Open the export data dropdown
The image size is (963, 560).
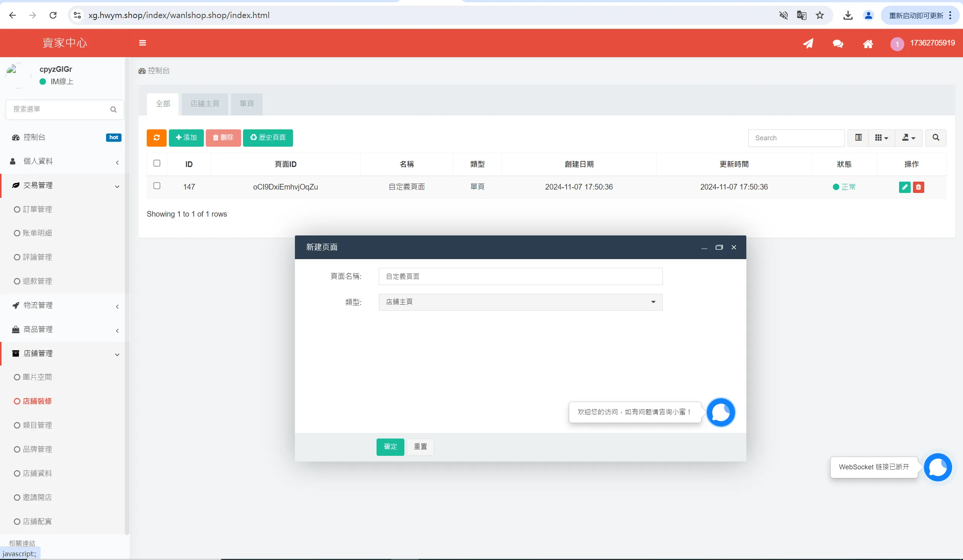908,138
